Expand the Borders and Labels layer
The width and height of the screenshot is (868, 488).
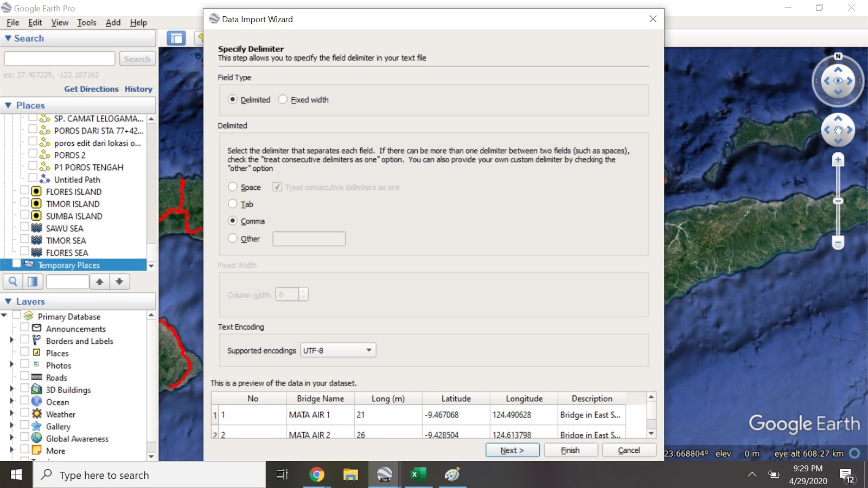[12, 341]
